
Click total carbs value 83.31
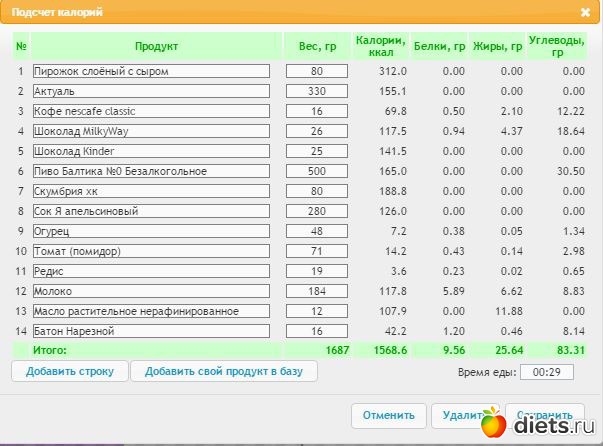[x=571, y=350]
